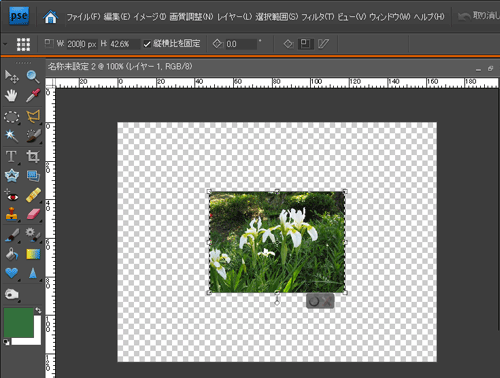Select the Clone Stamp tool
Image resolution: width=500 pixels, height=378 pixels.
11,214
